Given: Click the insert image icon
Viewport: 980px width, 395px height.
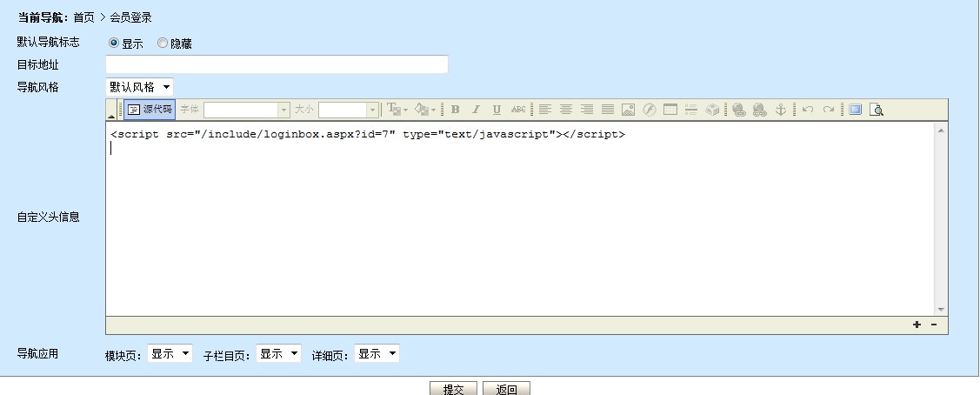Looking at the screenshot, I should pyautogui.click(x=628, y=110).
